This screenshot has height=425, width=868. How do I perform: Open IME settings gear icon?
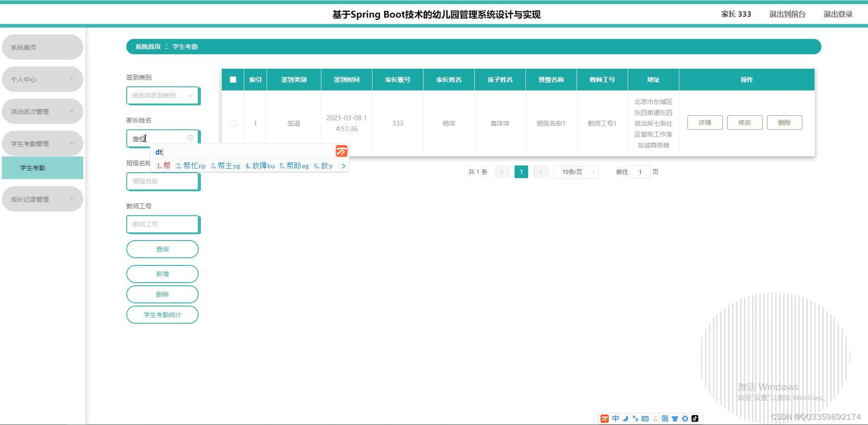click(x=685, y=419)
